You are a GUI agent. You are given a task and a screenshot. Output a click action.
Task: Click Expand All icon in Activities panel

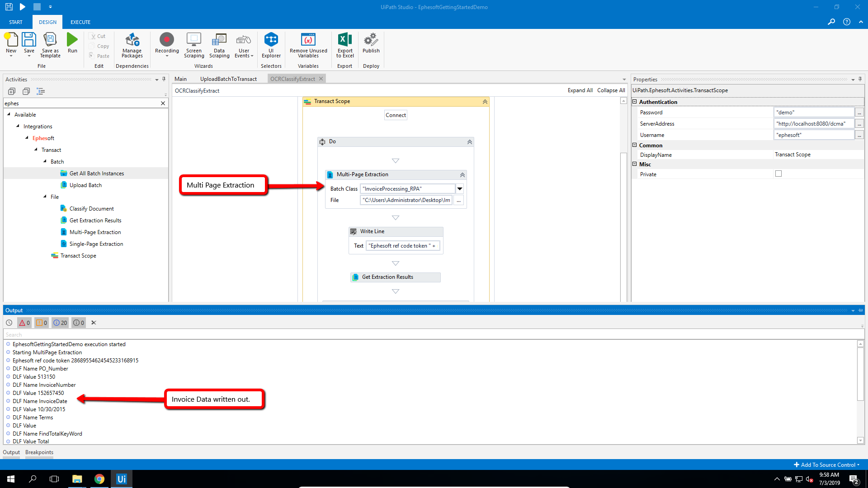(x=12, y=91)
